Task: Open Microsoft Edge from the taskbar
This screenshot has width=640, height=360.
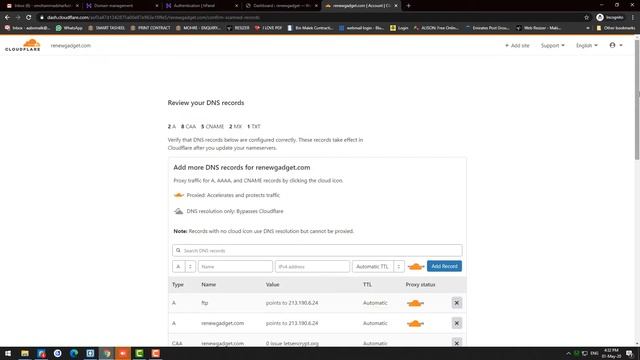Action: 74,353
